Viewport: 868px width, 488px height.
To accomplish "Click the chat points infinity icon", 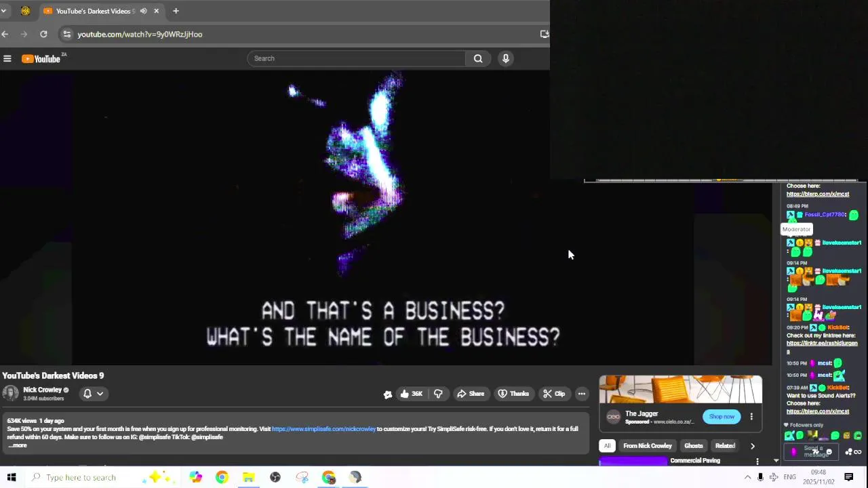I will [857, 452].
